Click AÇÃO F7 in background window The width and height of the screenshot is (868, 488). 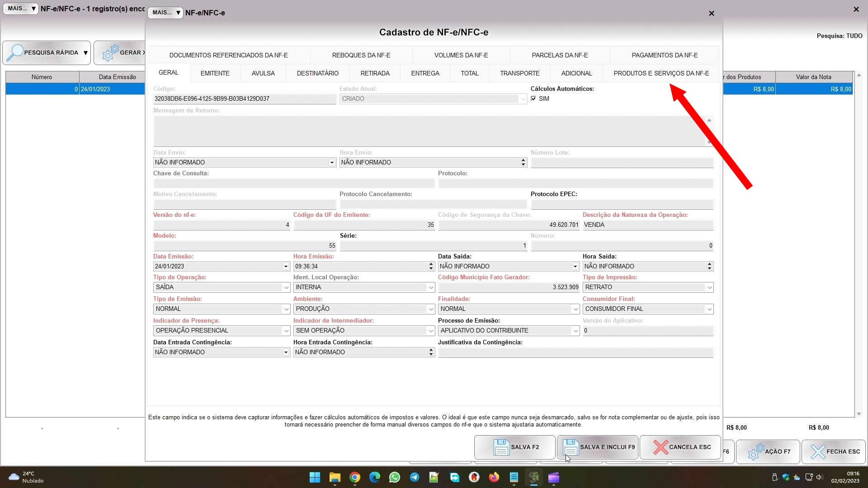[768, 452]
